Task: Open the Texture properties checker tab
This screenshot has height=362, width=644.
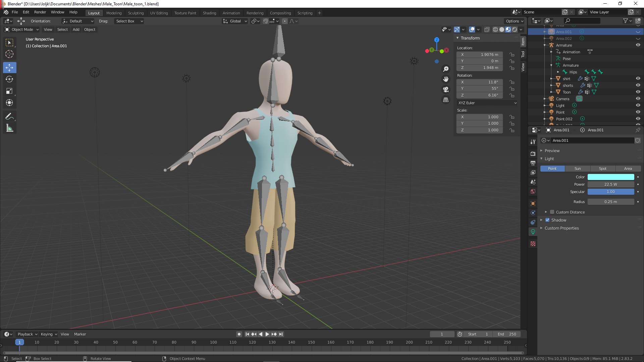Action: (533, 244)
